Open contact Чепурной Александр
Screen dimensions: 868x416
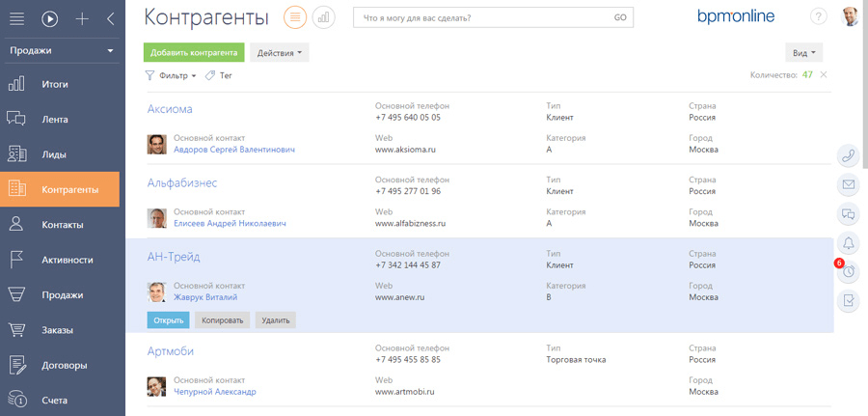[x=215, y=392]
